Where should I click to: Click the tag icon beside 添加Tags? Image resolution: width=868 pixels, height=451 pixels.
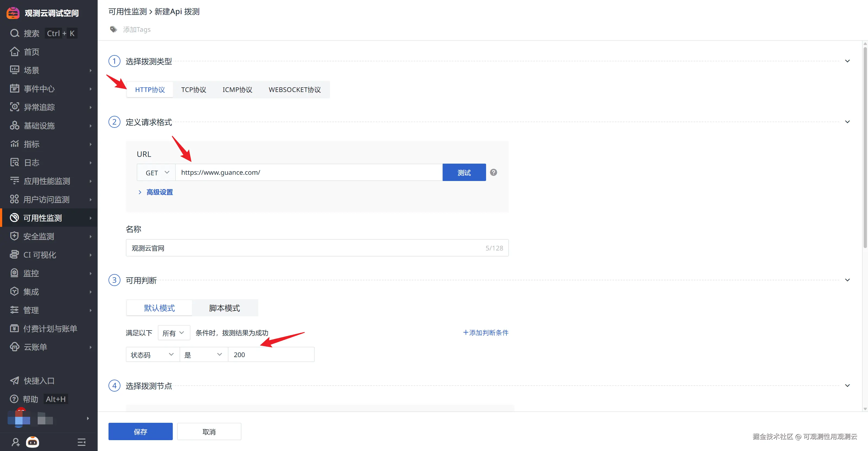pyautogui.click(x=114, y=29)
